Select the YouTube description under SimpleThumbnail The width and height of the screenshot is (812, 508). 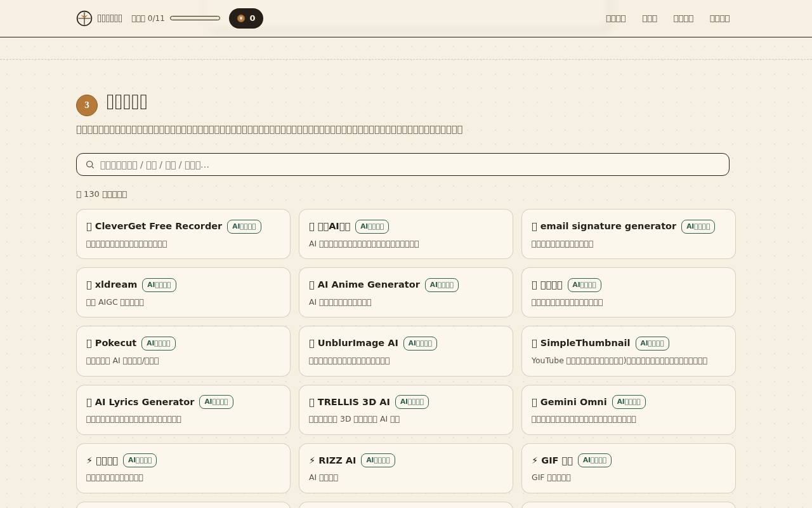coord(619,361)
